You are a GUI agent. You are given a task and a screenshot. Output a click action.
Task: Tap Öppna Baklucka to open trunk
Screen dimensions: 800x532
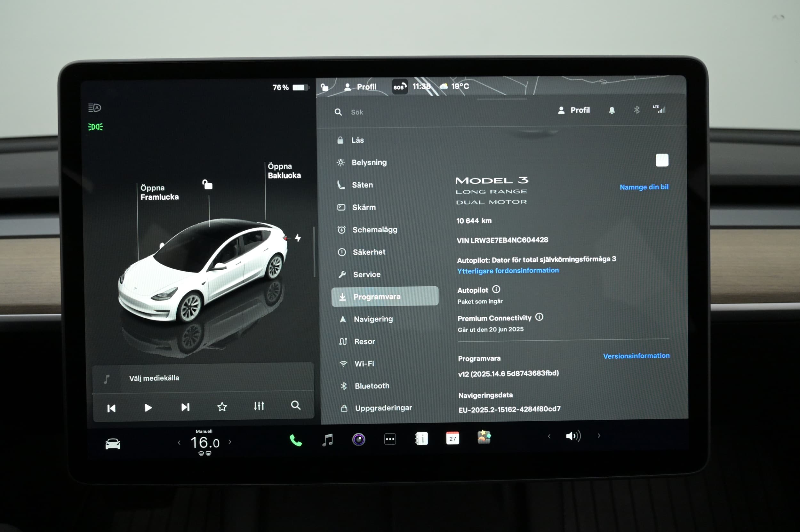284,171
